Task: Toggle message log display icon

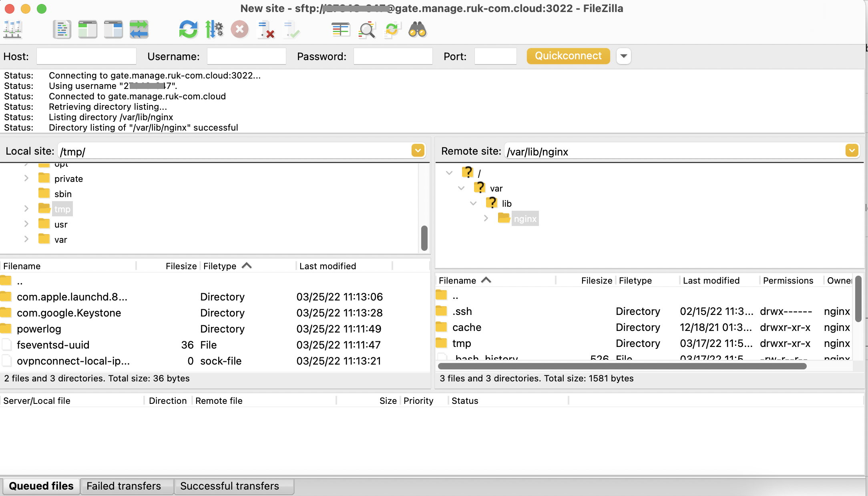Action: click(62, 30)
